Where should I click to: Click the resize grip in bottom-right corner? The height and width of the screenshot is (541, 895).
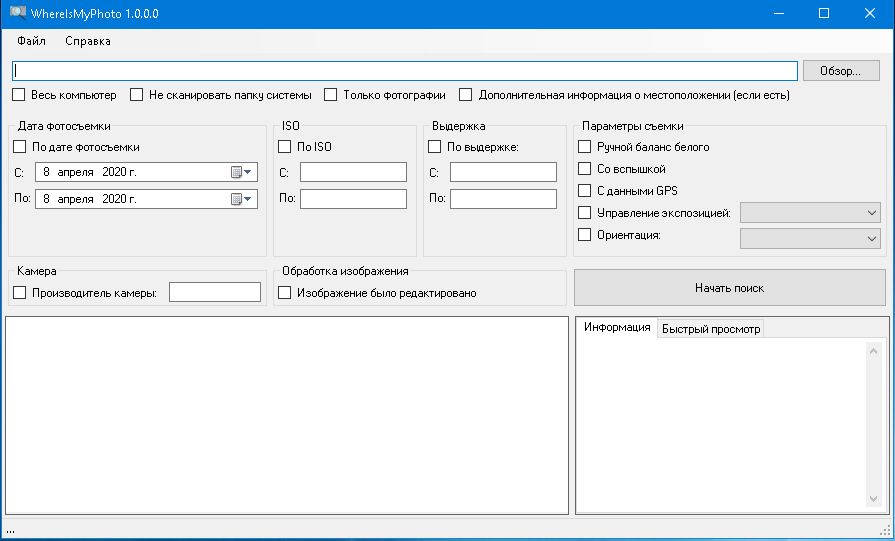[x=887, y=533]
